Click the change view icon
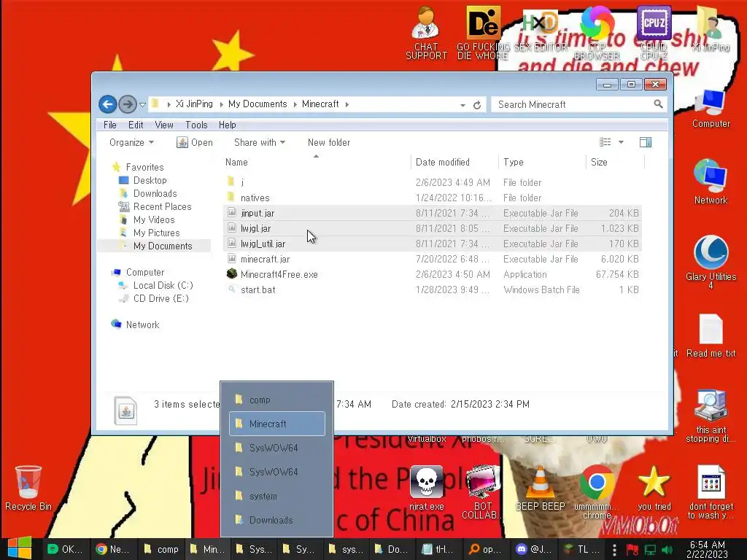The height and width of the screenshot is (560, 747). pos(605,142)
